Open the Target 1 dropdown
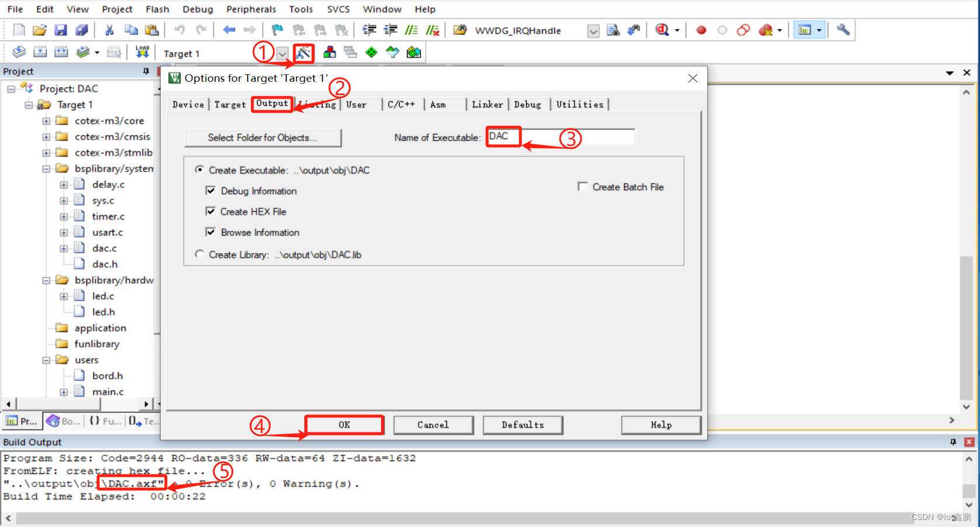The width and height of the screenshot is (980, 527). click(x=282, y=54)
